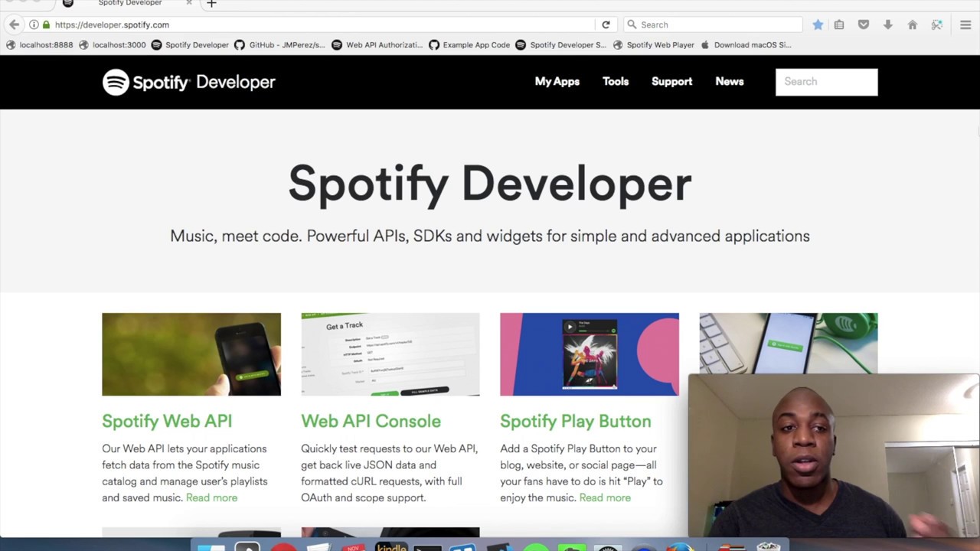Screen dimensions: 980x551
Task: Open the Trash icon in the dock
Action: [768, 547]
